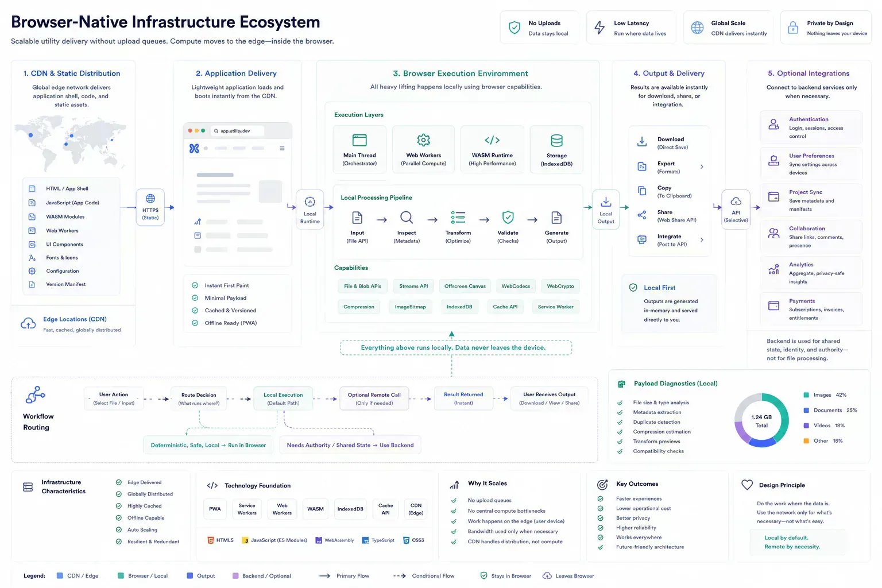Click the Collaboration people icon
This screenshot has height=588, width=882.
point(774,233)
